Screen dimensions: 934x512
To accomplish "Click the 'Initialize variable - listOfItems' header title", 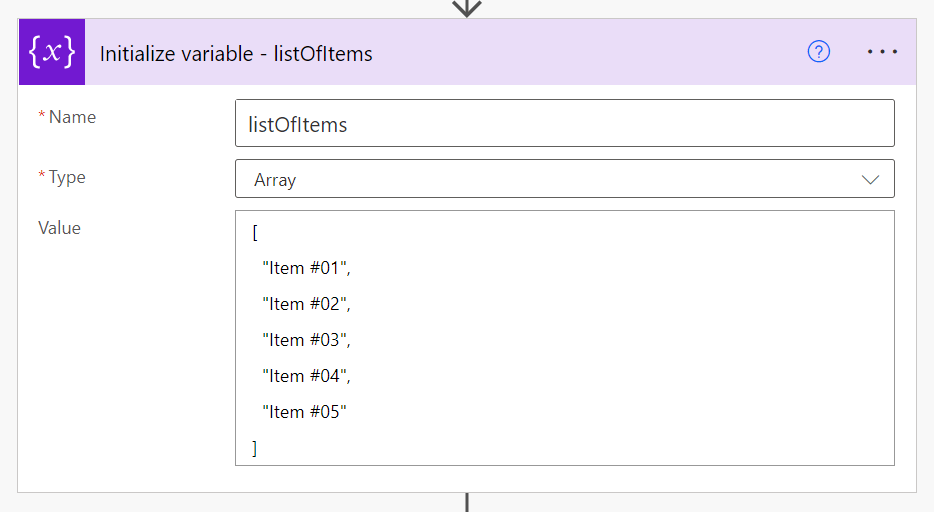I will tap(236, 54).
